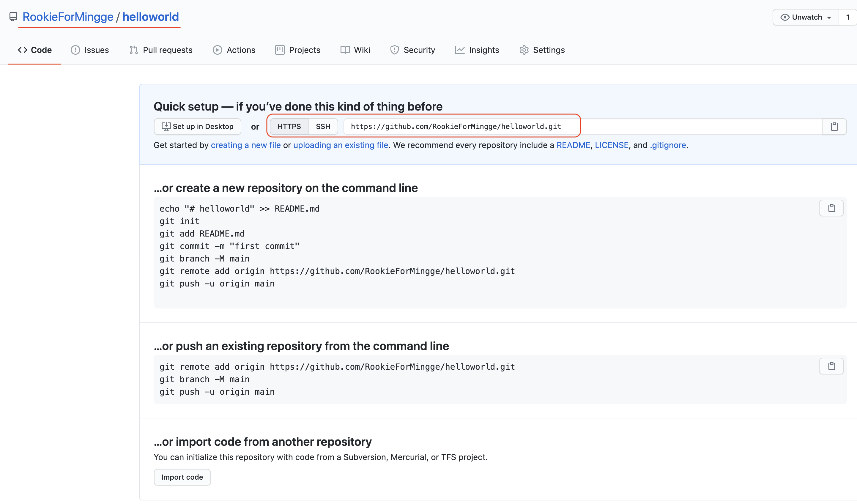Click the Import code button
The width and height of the screenshot is (857, 504).
(182, 477)
